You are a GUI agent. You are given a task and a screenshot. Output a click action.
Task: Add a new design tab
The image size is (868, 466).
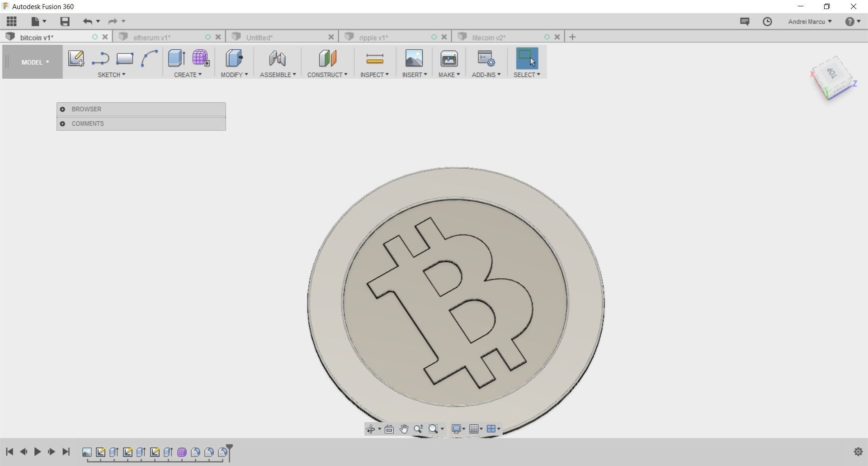pyautogui.click(x=572, y=37)
